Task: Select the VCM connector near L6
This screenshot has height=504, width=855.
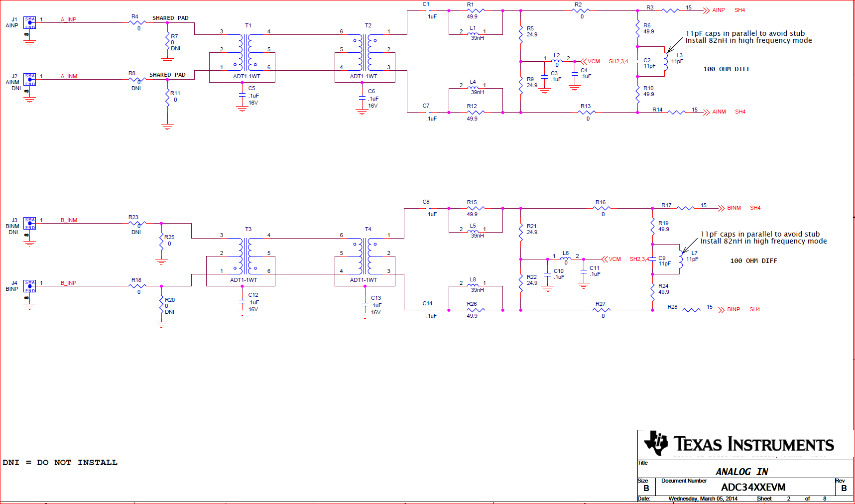Action: pyautogui.click(x=605, y=259)
